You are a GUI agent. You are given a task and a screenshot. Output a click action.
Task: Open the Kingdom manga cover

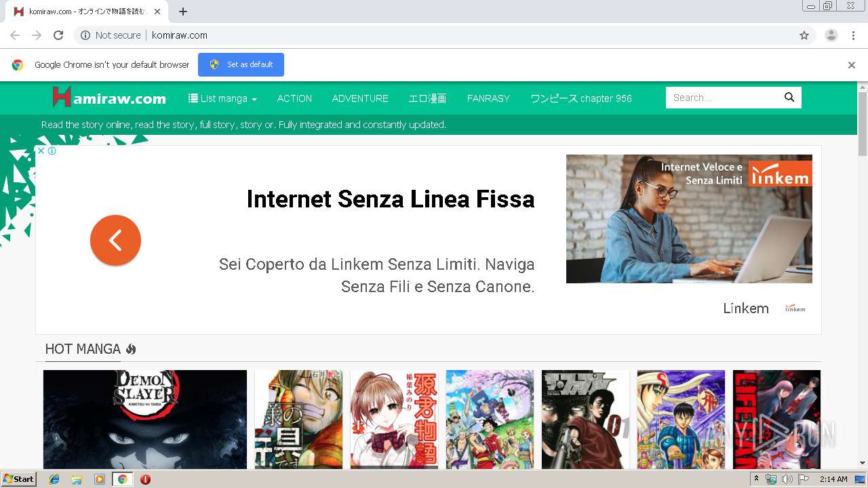click(681, 420)
